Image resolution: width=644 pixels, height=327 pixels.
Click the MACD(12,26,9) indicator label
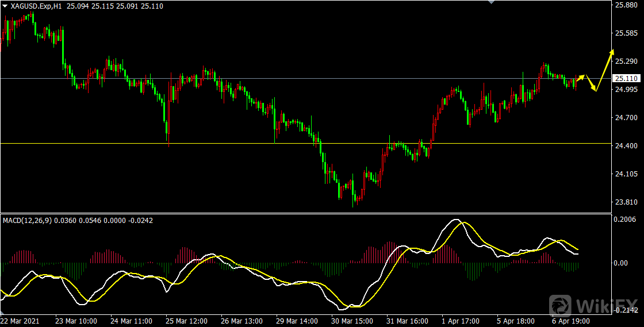coord(28,220)
